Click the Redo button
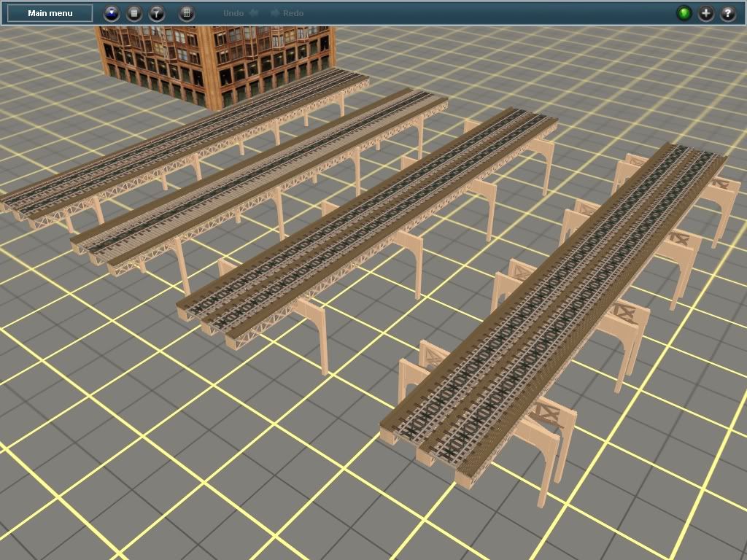This screenshot has width=747, height=560. pyautogui.click(x=287, y=13)
